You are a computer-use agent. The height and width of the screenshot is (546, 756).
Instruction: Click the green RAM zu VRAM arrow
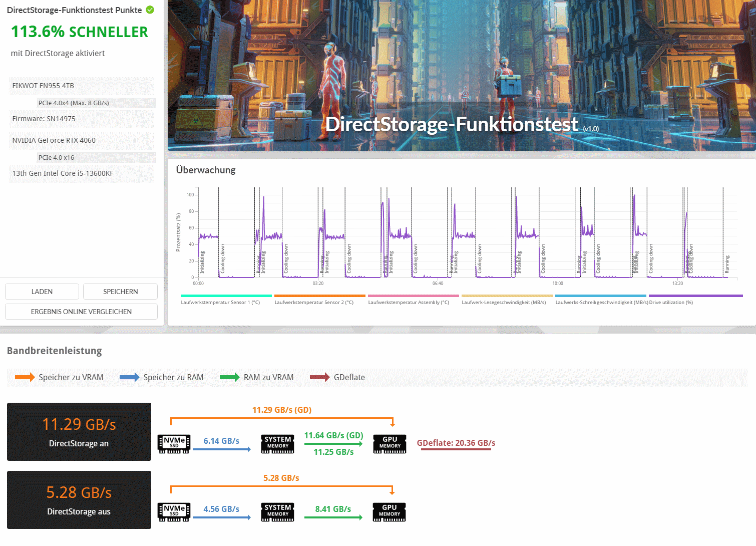(x=230, y=377)
